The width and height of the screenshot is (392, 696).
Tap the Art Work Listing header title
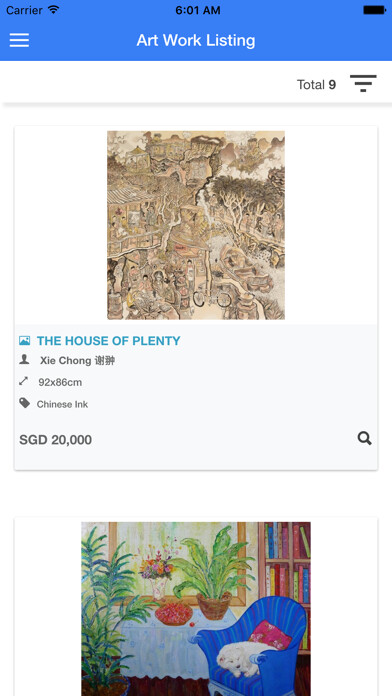click(x=196, y=40)
